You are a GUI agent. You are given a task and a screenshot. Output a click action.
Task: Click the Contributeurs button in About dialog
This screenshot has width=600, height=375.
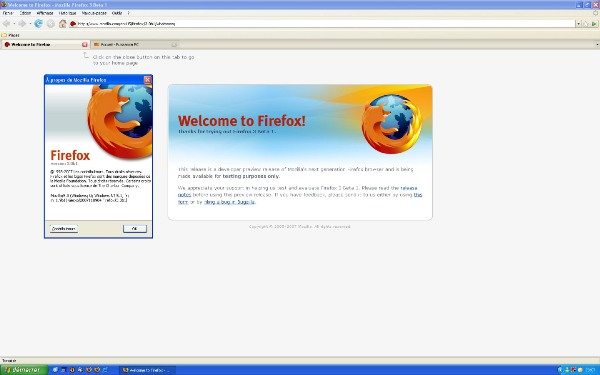64,229
